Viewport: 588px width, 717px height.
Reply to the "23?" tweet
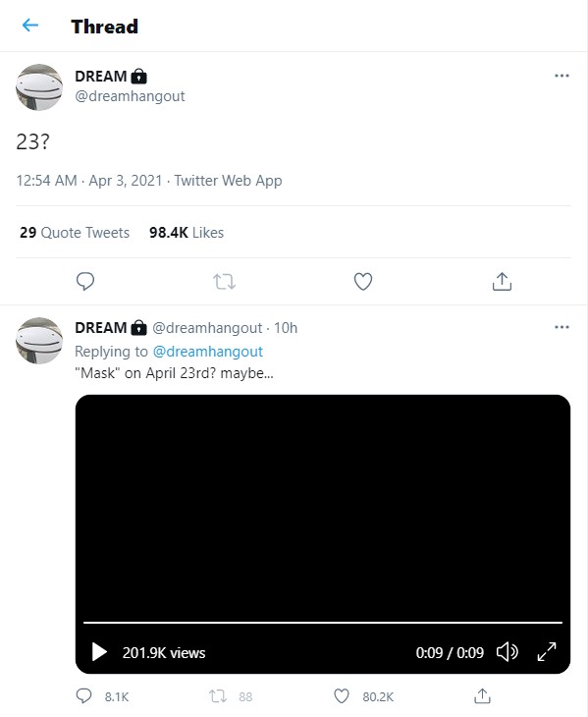[85, 281]
